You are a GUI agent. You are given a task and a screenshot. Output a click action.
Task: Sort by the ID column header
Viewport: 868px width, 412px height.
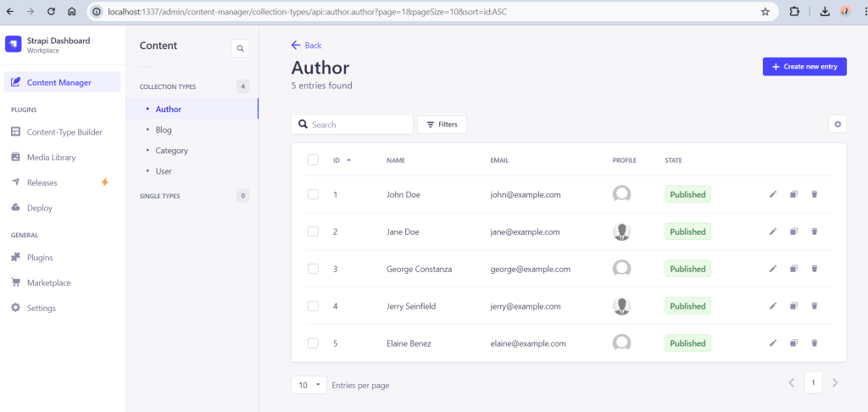[337, 160]
